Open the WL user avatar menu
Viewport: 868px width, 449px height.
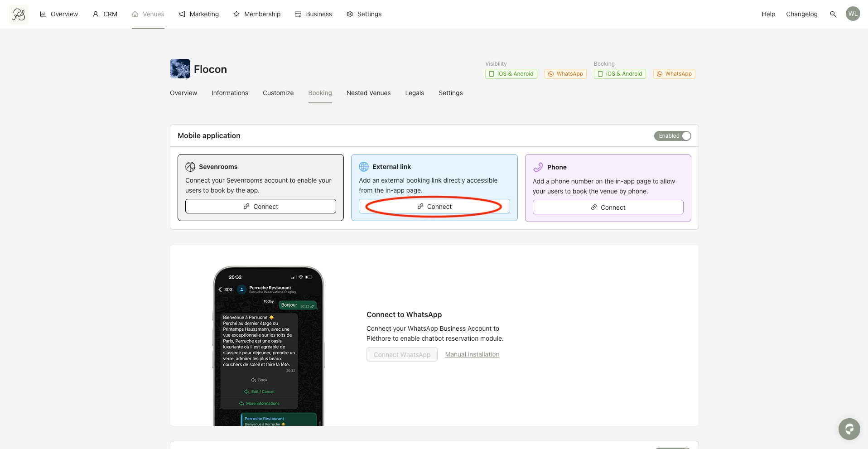tap(853, 14)
